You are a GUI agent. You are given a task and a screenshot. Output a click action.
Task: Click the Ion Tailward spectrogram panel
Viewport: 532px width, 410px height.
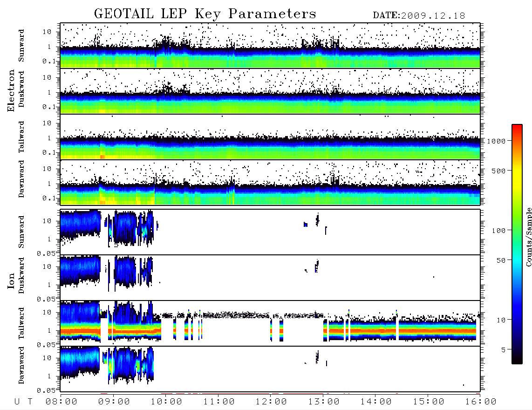[x=270, y=323]
